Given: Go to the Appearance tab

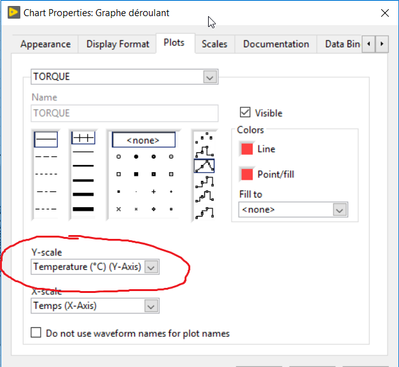Looking at the screenshot, I should [45, 44].
